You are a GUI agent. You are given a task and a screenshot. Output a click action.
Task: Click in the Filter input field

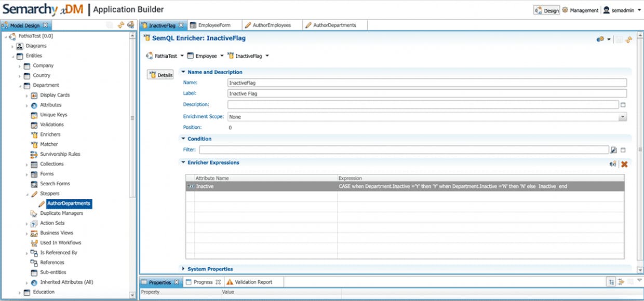click(404, 150)
